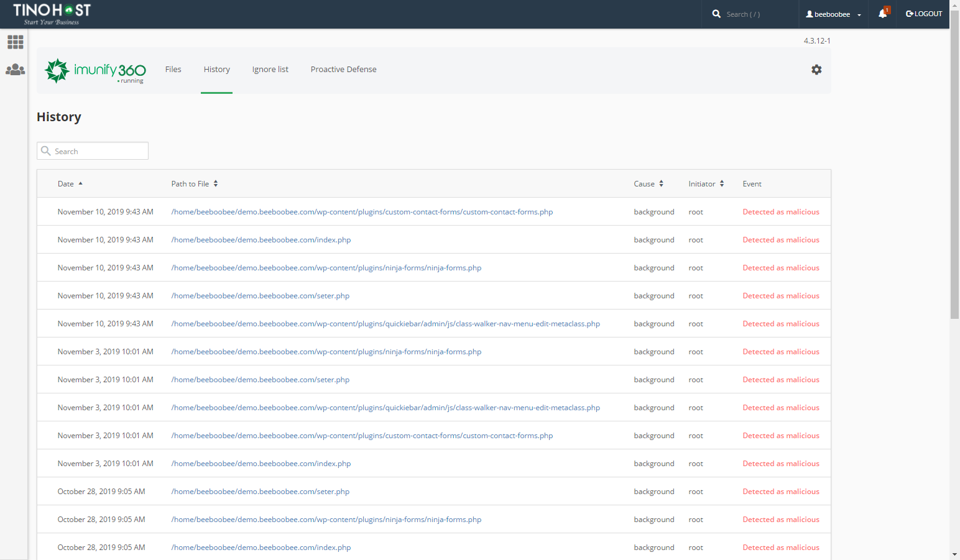960x560 pixels.
Task: Open November 3 ninja-forms.php path link
Action: [x=326, y=352]
